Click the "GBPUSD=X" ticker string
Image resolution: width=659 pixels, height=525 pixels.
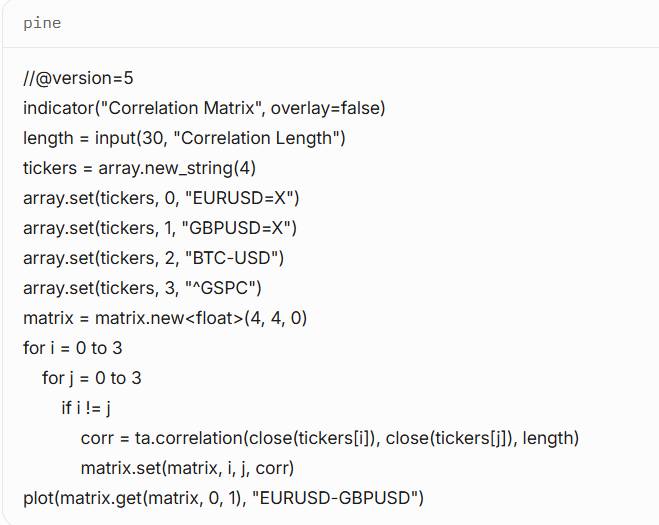pos(243,228)
